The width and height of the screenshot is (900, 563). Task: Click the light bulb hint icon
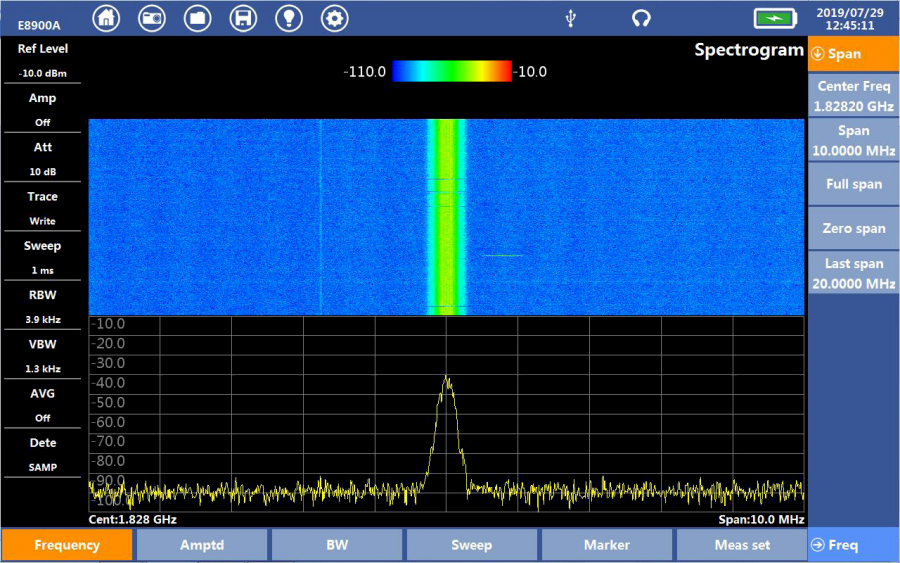pos(289,18)
